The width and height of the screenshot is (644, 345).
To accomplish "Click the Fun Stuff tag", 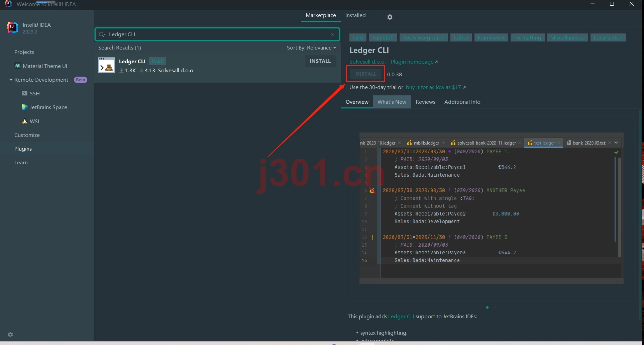I will click(x=383, y=38).
